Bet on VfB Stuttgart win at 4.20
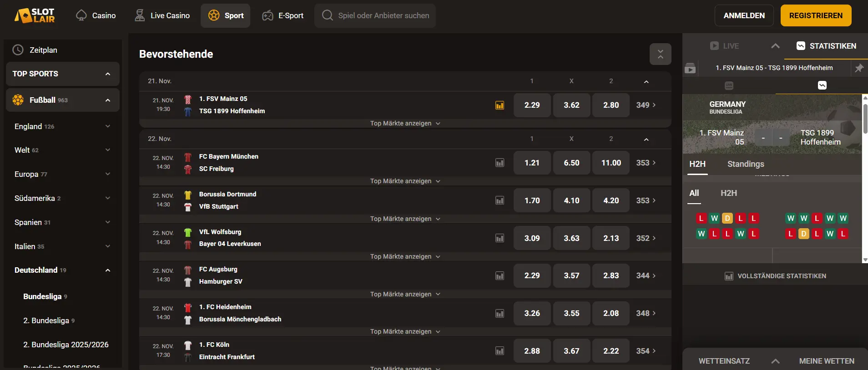868x370 pixels. click(611, 200)
